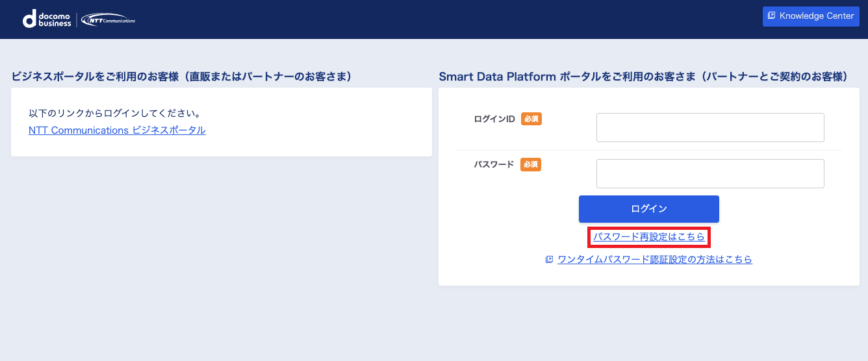Viewport: 868px width, 361px height.
Task: Open the Knowledge Center button
Action: [811, 16]
